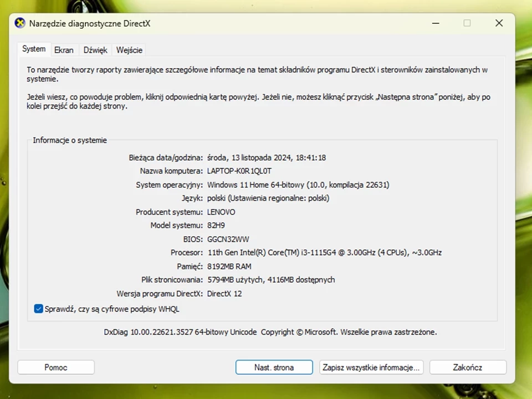532x399 pixels.
Task: Click the DirectX diagnostic tool title icon
Action: pos(20,23)
